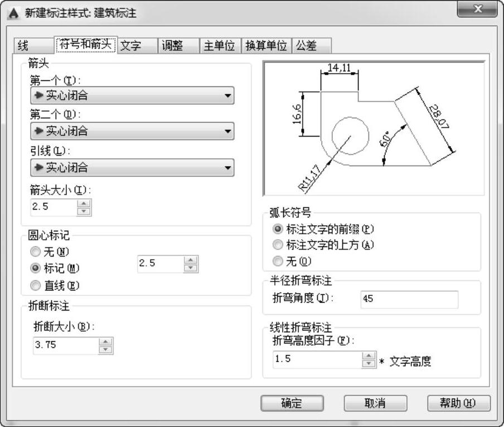This screenshot has height=427, width=504.
Task: Open the 公差 tab
Action: [x=311, y=46]
